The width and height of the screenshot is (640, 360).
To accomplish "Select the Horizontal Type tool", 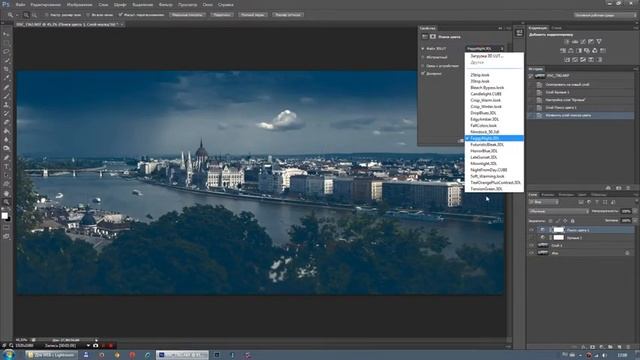I will click(x=6, y=167).
